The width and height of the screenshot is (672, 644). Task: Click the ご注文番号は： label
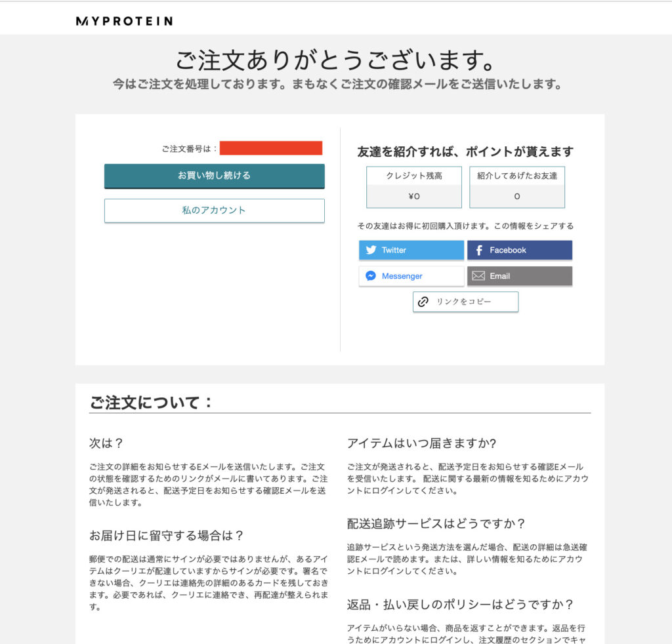click(190, 149)
